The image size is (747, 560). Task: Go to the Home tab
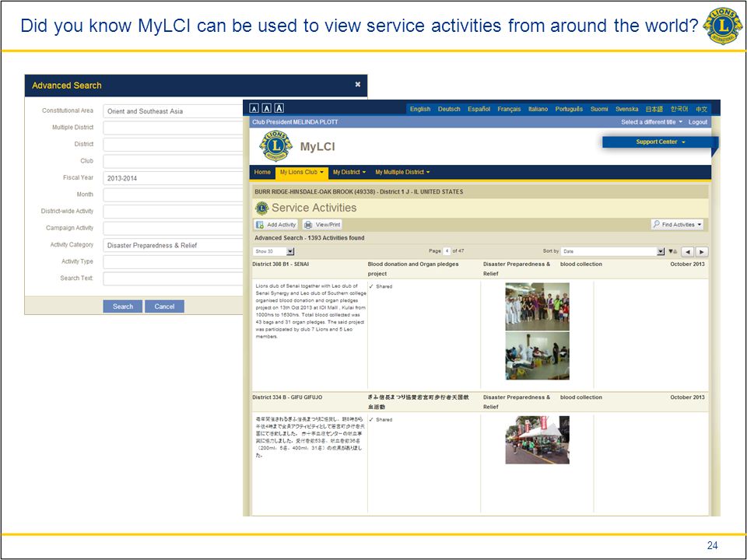coord(262,172)
